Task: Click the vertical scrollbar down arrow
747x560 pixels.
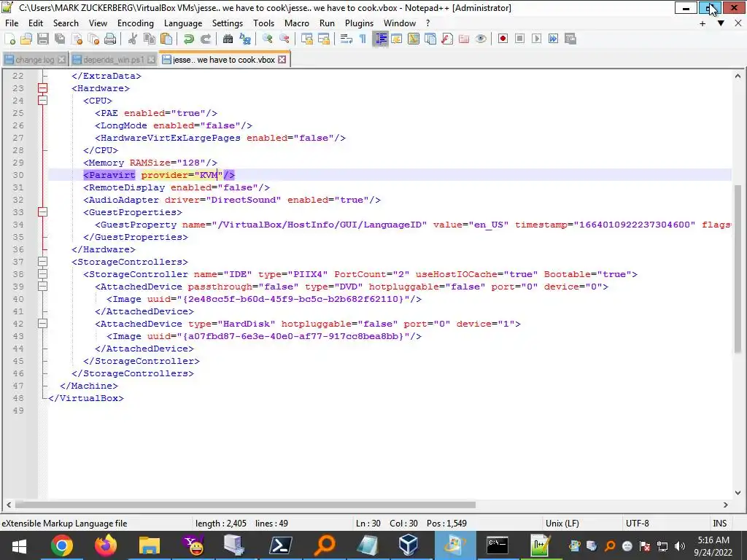Action: tap(738, 493)
